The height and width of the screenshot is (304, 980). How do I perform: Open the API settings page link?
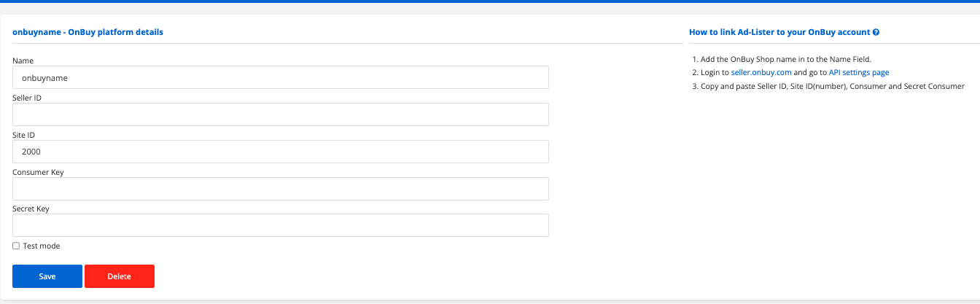859,73
